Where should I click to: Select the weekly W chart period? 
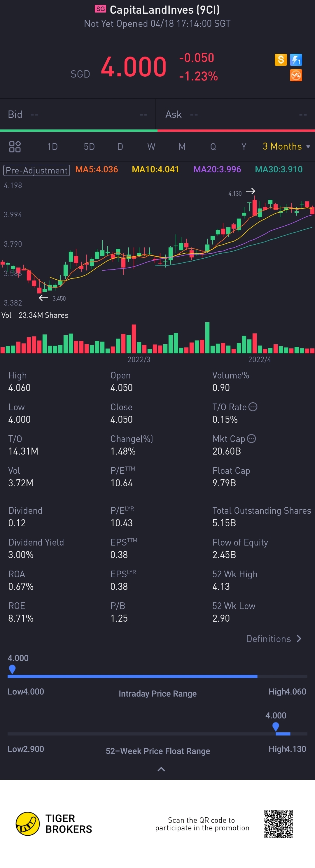[x=151, y=147]
